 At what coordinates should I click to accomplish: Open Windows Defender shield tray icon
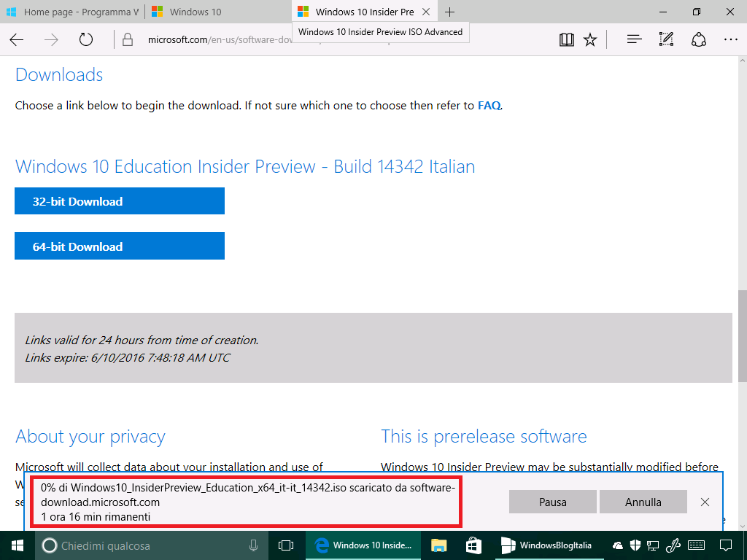635,545
